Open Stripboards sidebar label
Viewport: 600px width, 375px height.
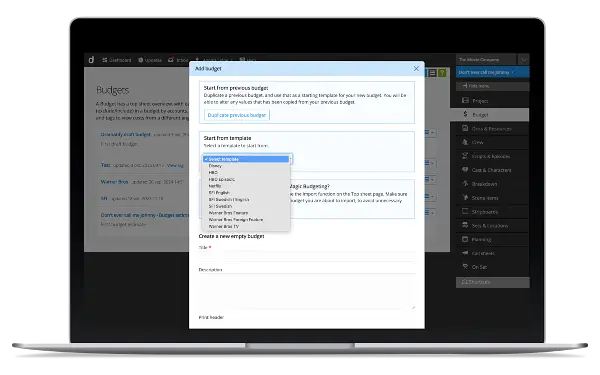coord(484,212)
